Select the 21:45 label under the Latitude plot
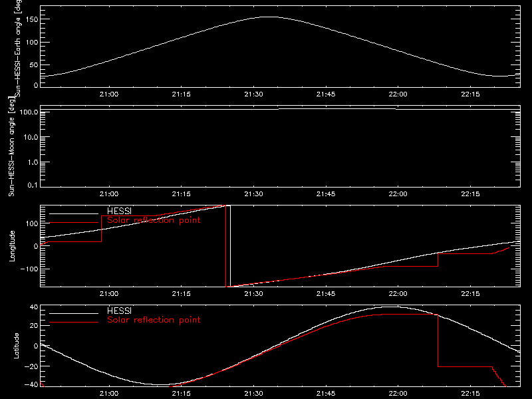This screenshot has width=532, height=399. click(326, 394)
